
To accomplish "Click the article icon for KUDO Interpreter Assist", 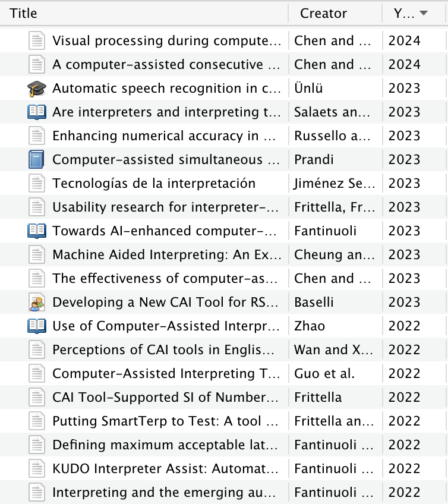I will [x=37, y=469].
